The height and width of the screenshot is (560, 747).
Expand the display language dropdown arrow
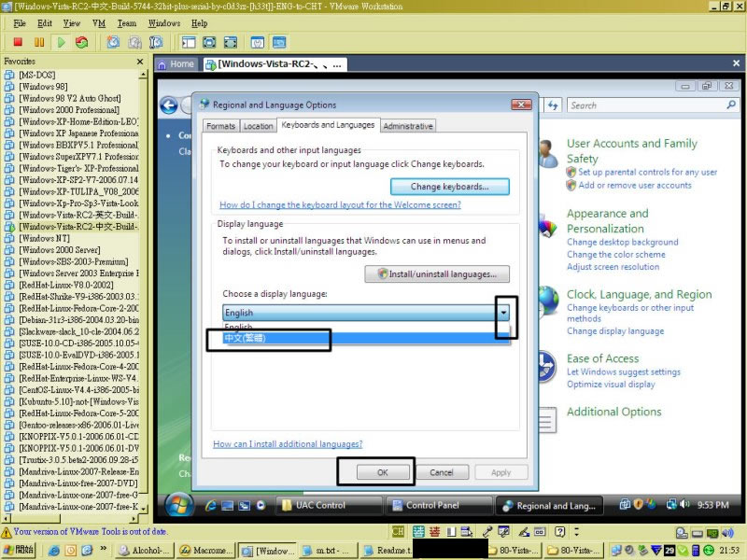pos(503,313)
